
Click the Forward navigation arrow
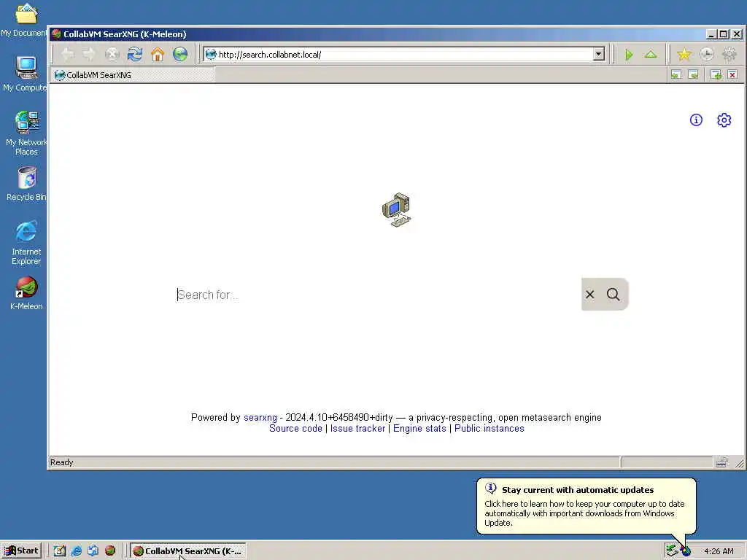coord(89,54)
